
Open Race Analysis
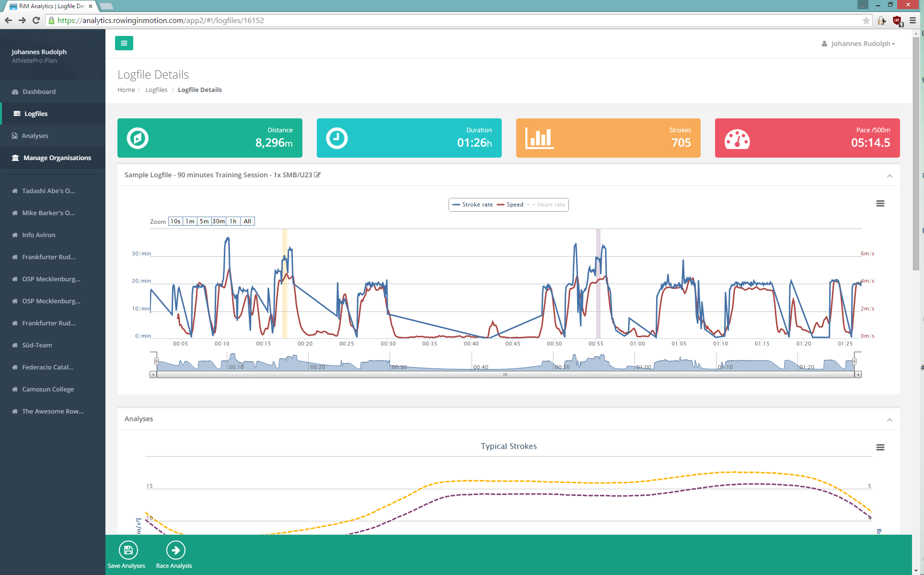[174, 555]
